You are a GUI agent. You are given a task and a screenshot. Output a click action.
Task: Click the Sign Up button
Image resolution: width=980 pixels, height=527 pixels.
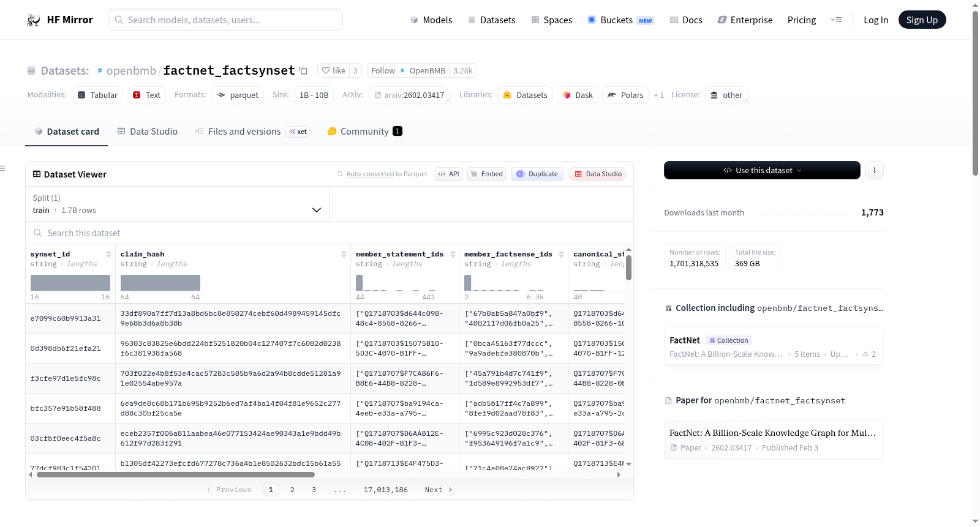point(922,20)
